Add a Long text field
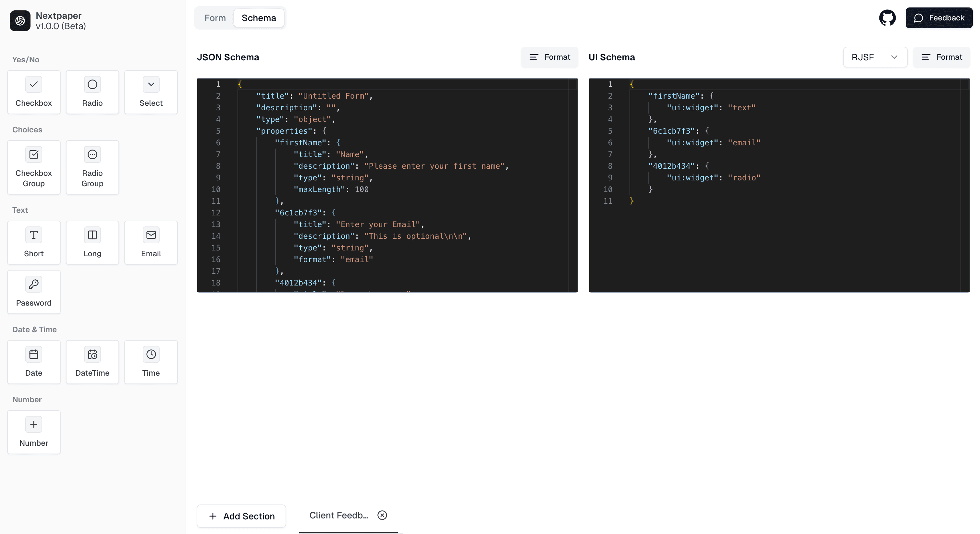 coord(92,243)
